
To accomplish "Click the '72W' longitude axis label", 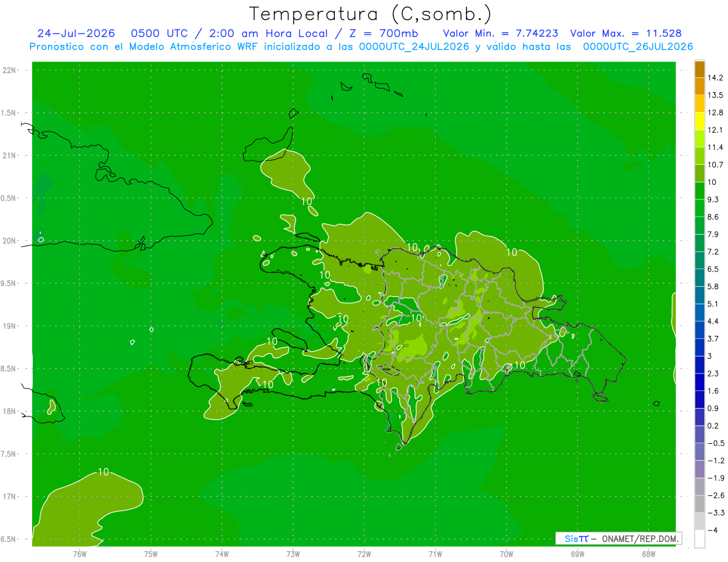I will point(364,554).
